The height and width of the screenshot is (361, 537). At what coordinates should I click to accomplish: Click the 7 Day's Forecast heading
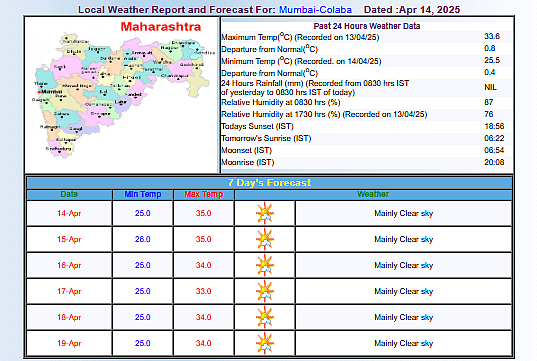[x=269, y=183]
